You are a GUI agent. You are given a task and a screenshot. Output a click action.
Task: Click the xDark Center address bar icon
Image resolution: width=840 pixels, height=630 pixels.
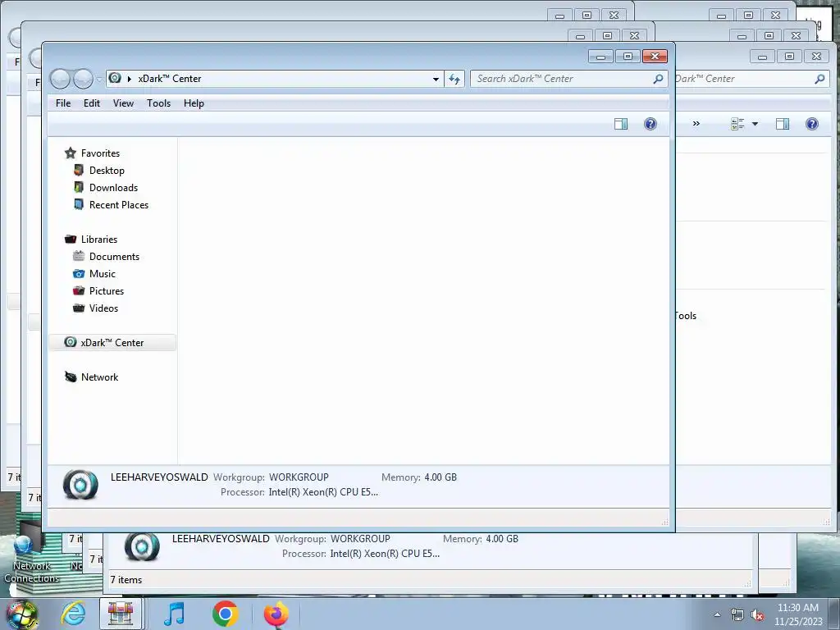[x=115, y=78]
